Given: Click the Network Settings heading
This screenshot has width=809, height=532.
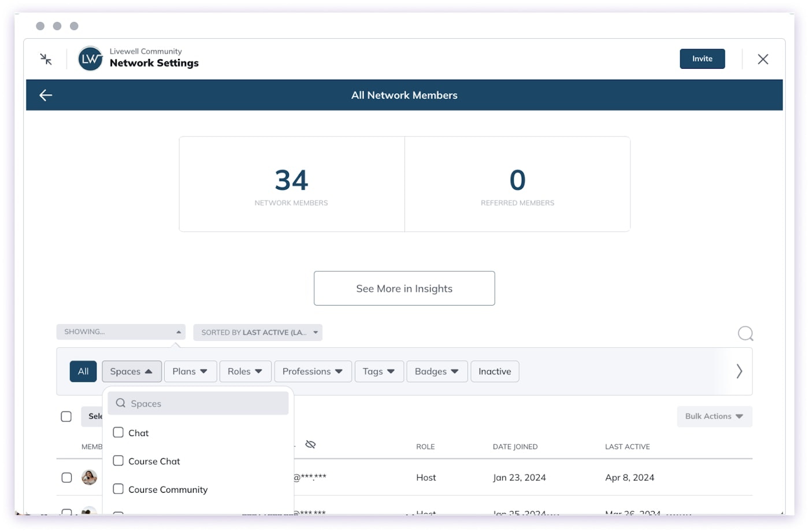Looking at the screenshot, I should coord(154,63).
